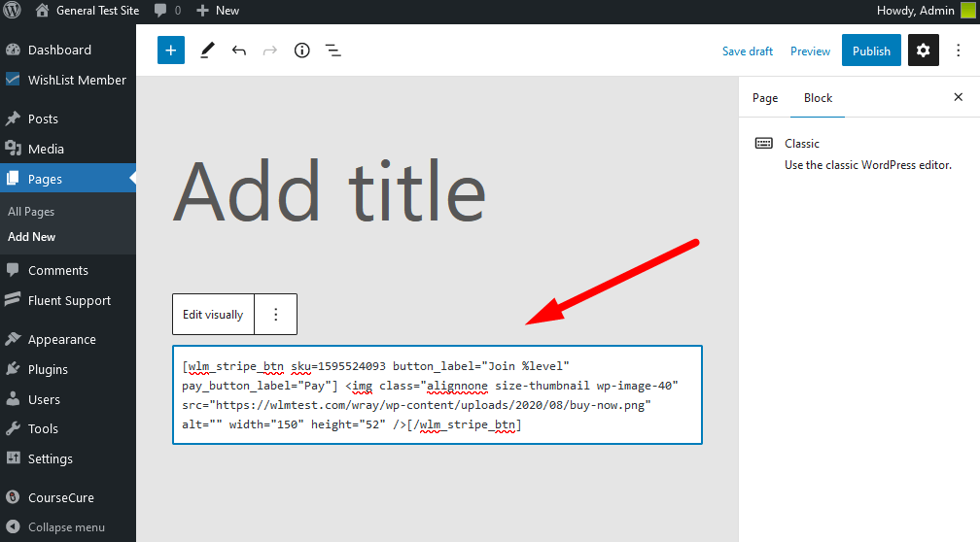
Task: Click Preview button
Action: 810,51
